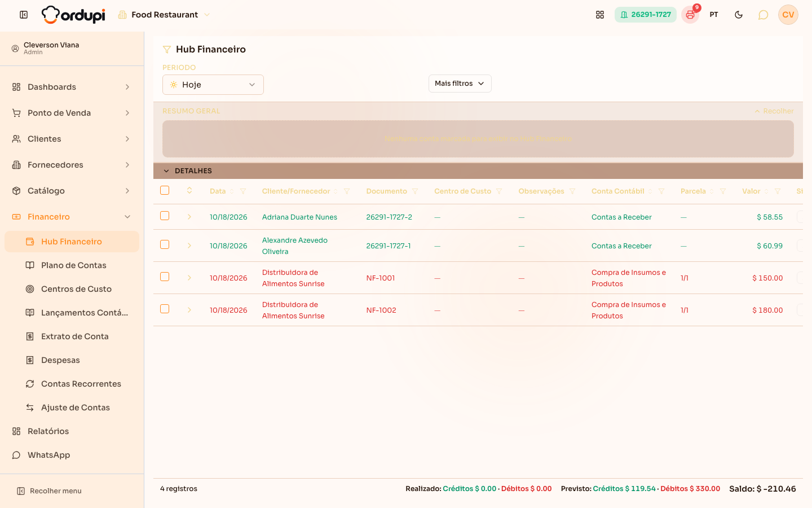Open the Mais filtros dropdown
Image resolution: width=812 pixels, height=508 pixels.
click(x=460, y=84)
